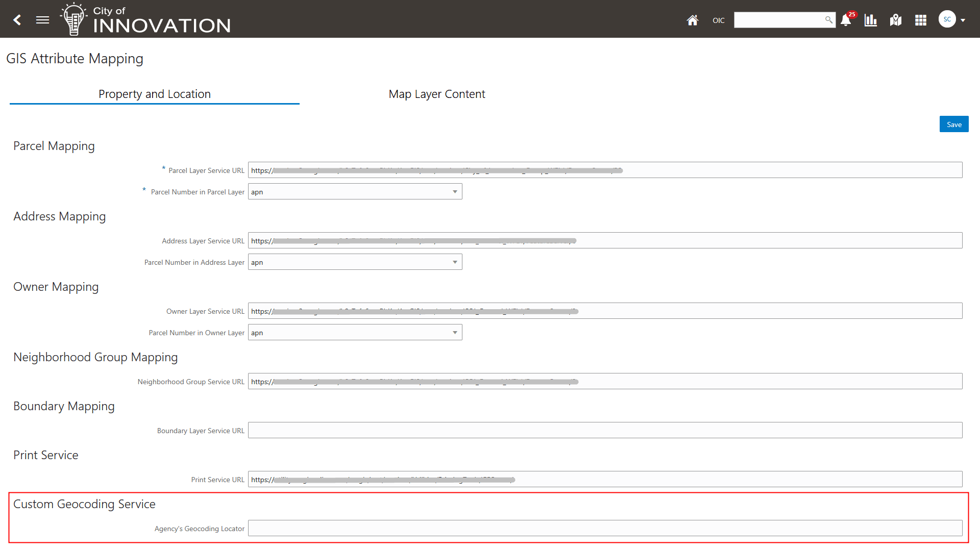
Task: Open the navigation grid icon
Action: click(921, 20)
